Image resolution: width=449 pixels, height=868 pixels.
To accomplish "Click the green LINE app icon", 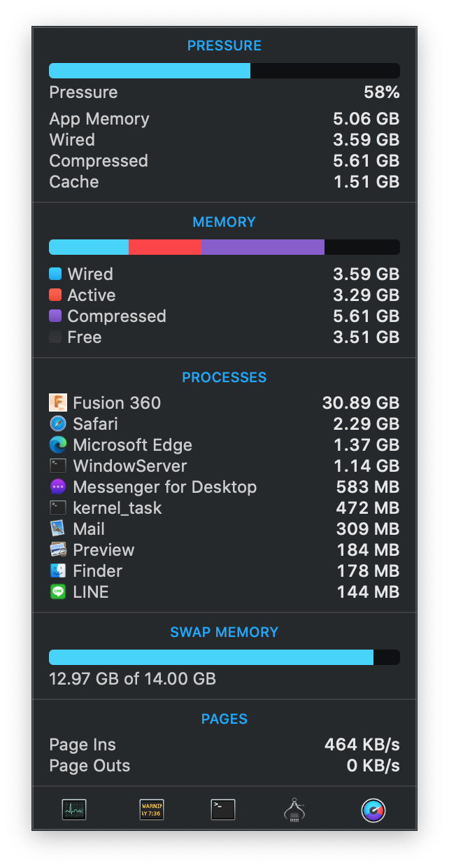I will click(x=58, y=592).
